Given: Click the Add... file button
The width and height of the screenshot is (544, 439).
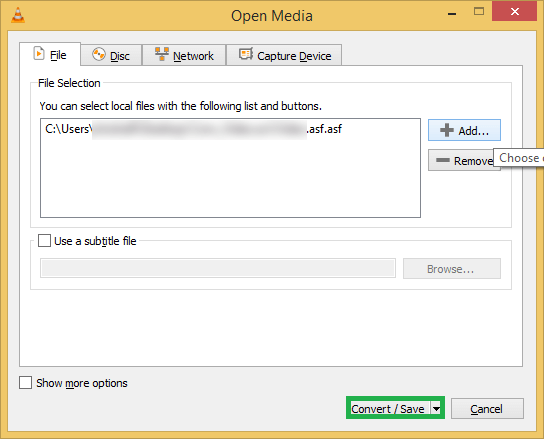Looking at the screenshot, I should click(464, 130).
